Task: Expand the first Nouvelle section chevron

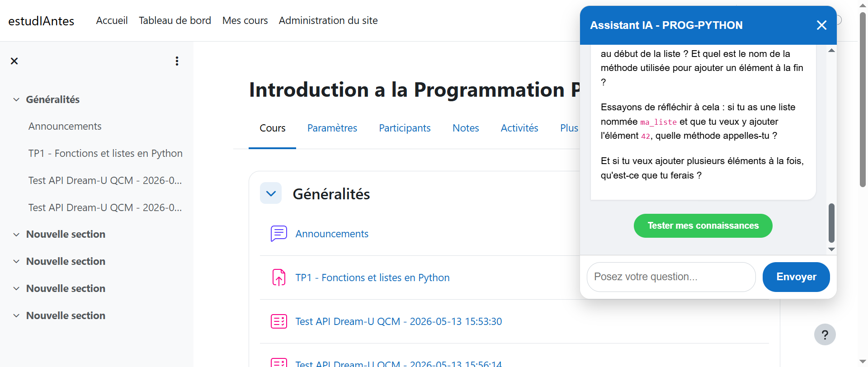Action: click(x=16, y=234)
